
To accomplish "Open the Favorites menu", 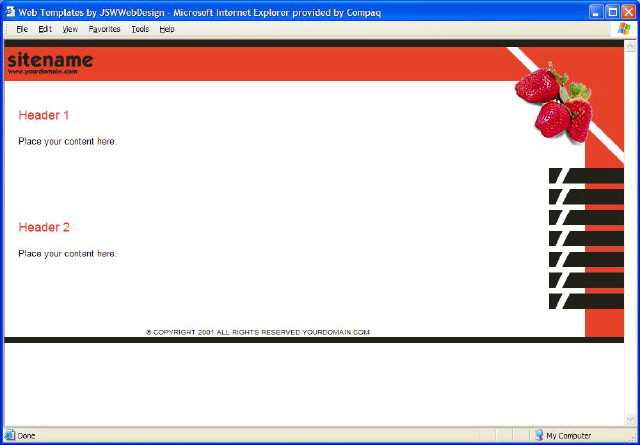I will click(x=104, y=29).
